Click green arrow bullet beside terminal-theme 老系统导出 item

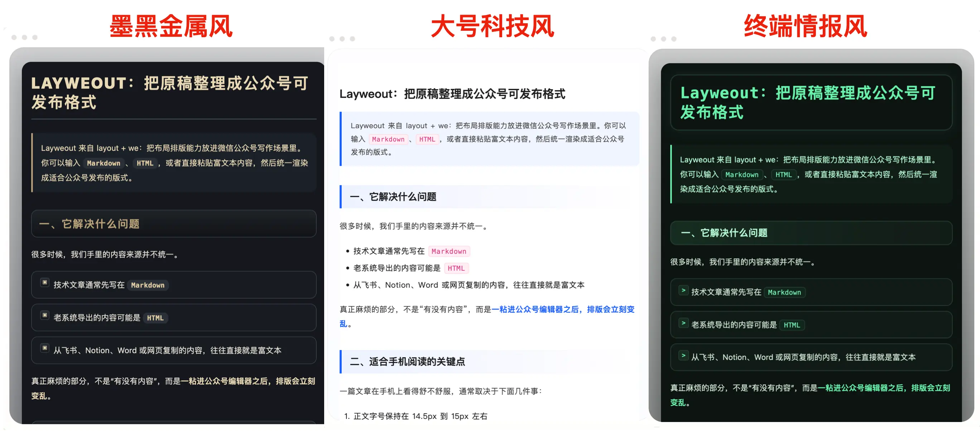point(683,323)
